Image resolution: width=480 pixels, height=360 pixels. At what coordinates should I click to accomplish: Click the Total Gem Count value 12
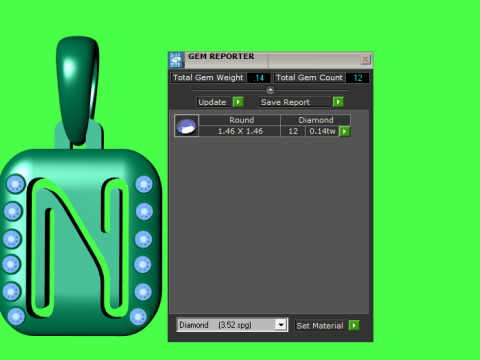(358, 78)
